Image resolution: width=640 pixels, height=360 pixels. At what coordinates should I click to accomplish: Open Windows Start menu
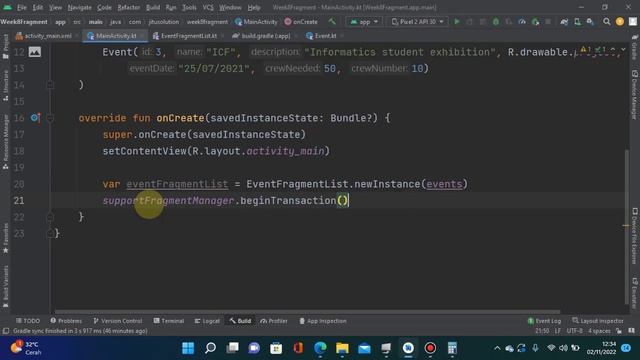click(x=188, y=348)
